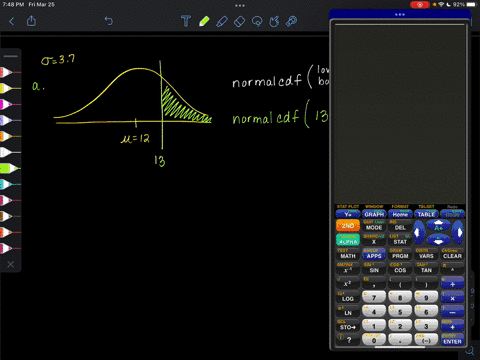This screenshot has width=480, height=360.
Task: Tap the calculator window's three-dot handle
Action: pos(400,15)
